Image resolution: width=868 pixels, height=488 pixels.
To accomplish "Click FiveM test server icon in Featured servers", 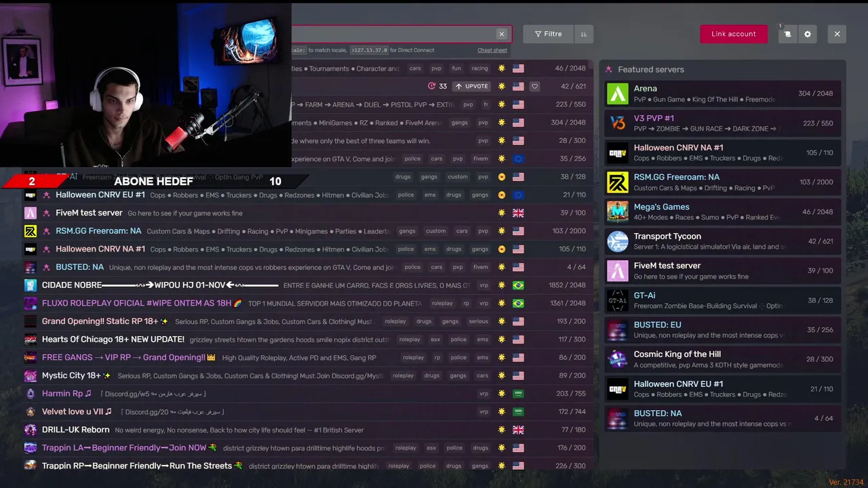I will point(618,270).
